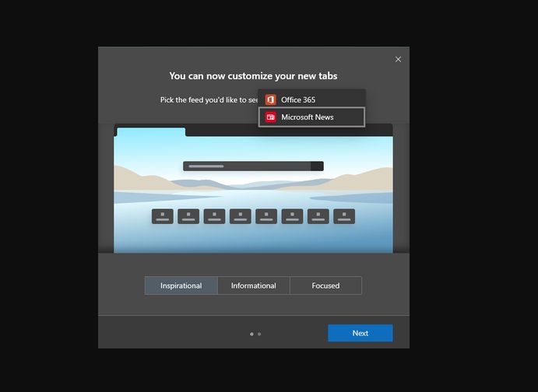Image resolution: width=538 pixels, height=392 pixels.
Task: Click the lake landscape preview background
Action: pos(253,237)
